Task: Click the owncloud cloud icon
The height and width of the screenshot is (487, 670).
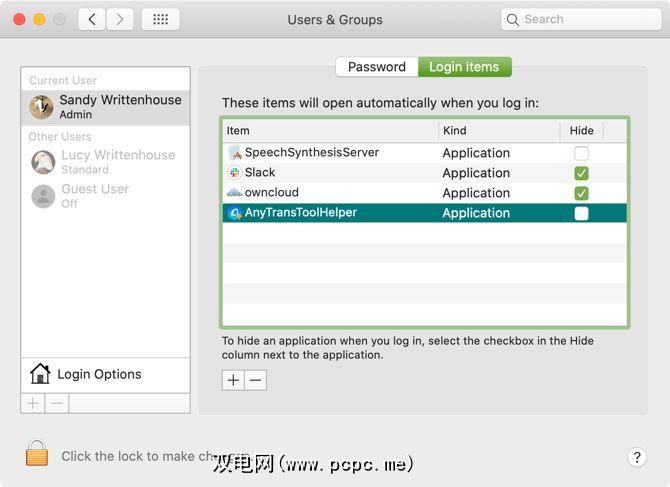Action: pos(235,193)
